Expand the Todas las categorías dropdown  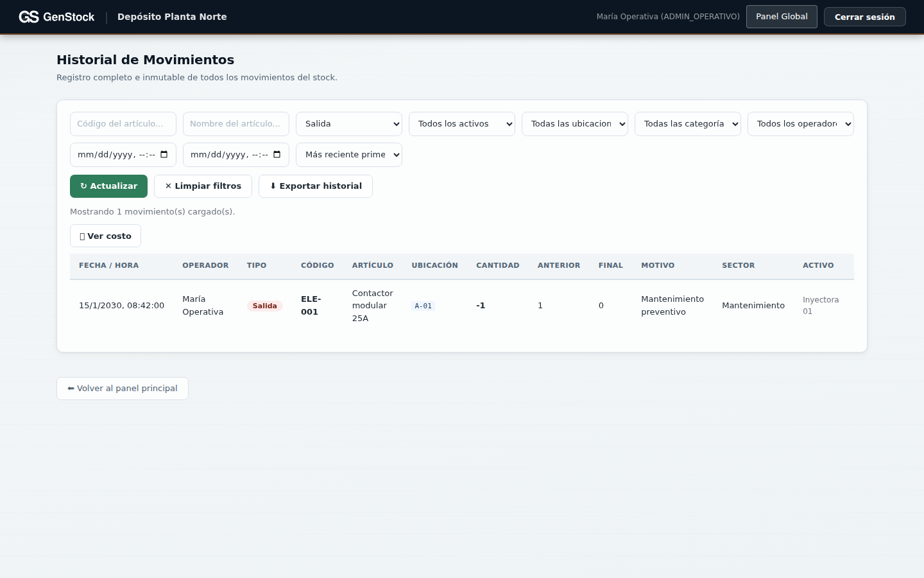point(688,124)
